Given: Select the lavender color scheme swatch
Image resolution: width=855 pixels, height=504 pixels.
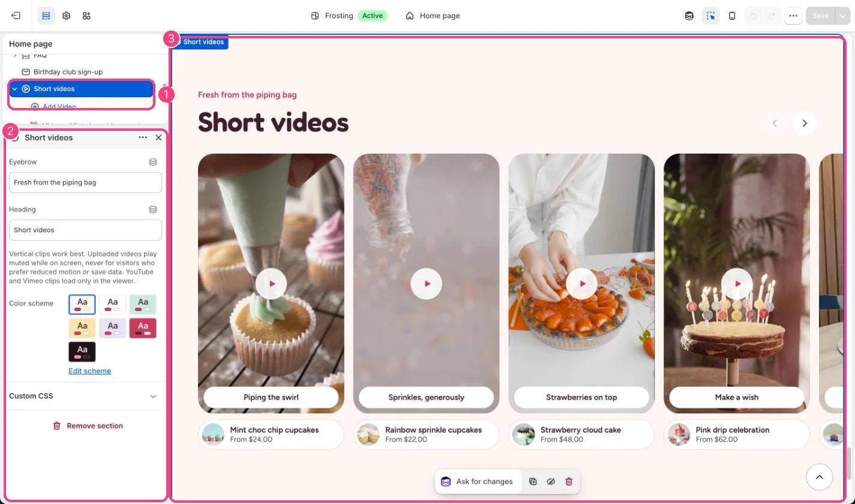Looking at the screenshot, I should [113, 328].
